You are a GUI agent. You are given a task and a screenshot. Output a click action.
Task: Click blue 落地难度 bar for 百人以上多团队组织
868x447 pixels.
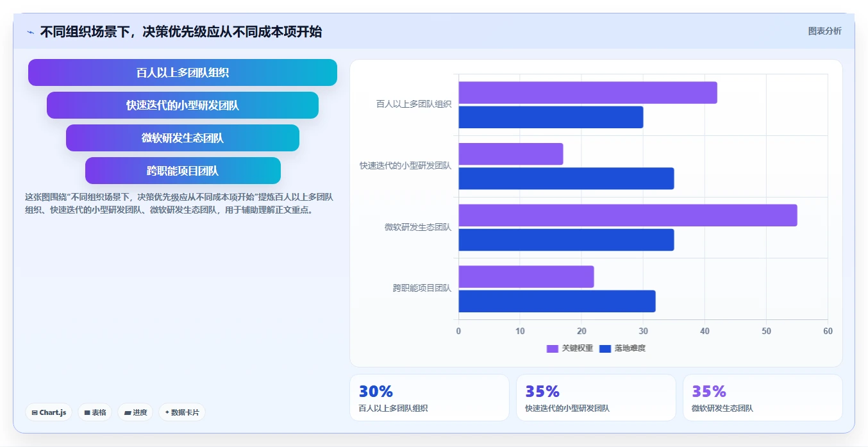tap(551, 117)
